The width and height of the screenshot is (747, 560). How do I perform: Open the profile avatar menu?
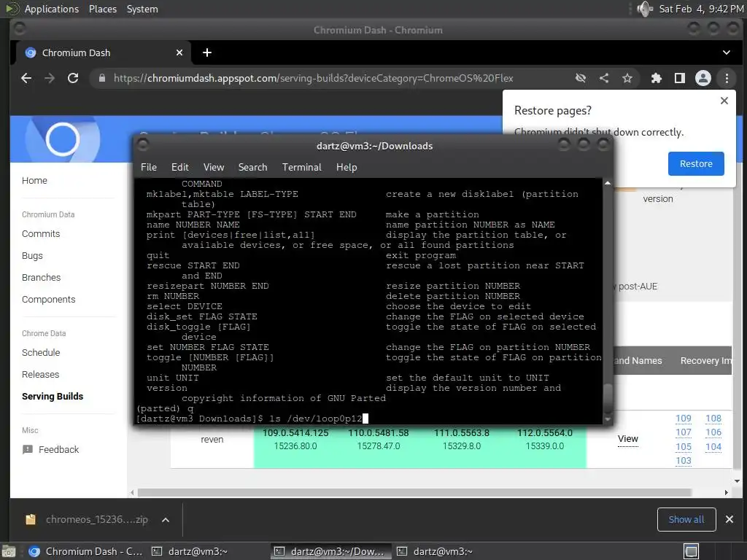[703, 78]
